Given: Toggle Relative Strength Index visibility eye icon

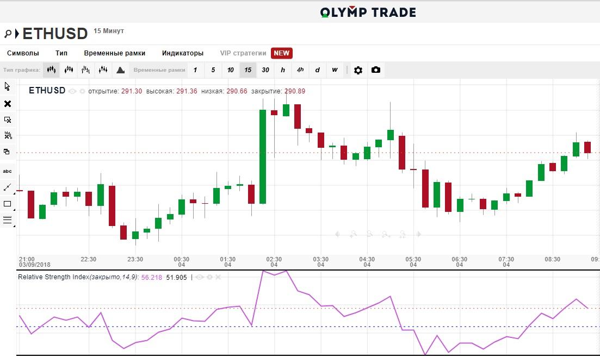Looking at the screenshot, I should pyautogui.click(x=199, y=277).
